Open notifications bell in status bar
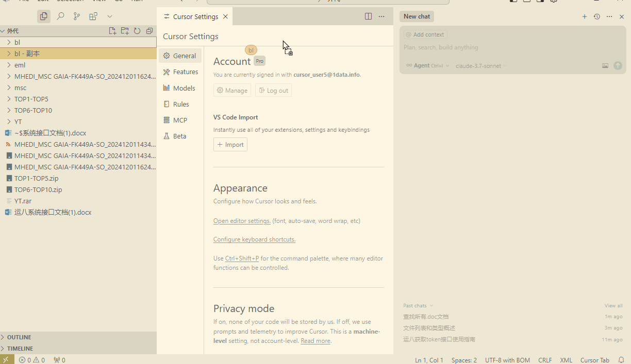Viewport: 631px width, 364px height. click(621, 360)
